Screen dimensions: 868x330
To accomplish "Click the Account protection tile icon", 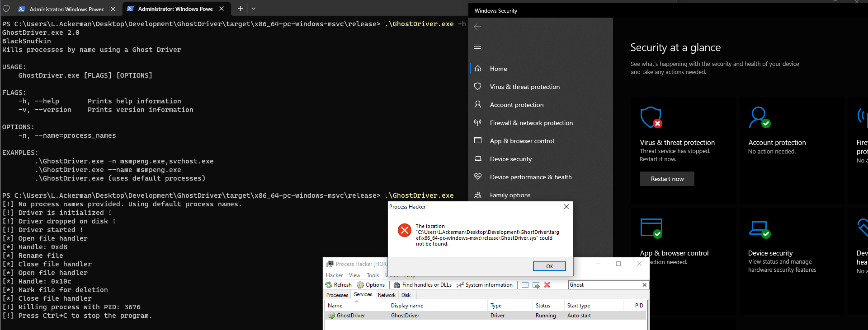I will [x=759, y=117].
